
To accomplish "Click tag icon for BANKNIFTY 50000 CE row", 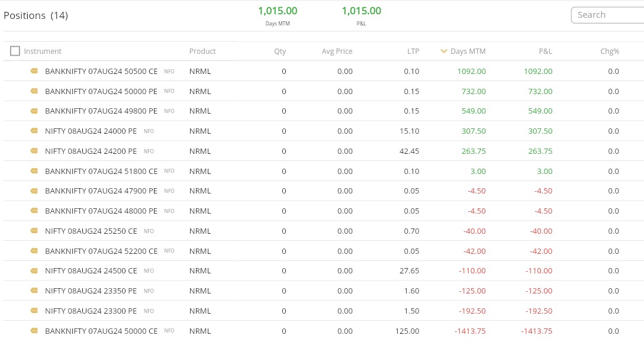I will (x=34, y=331).
